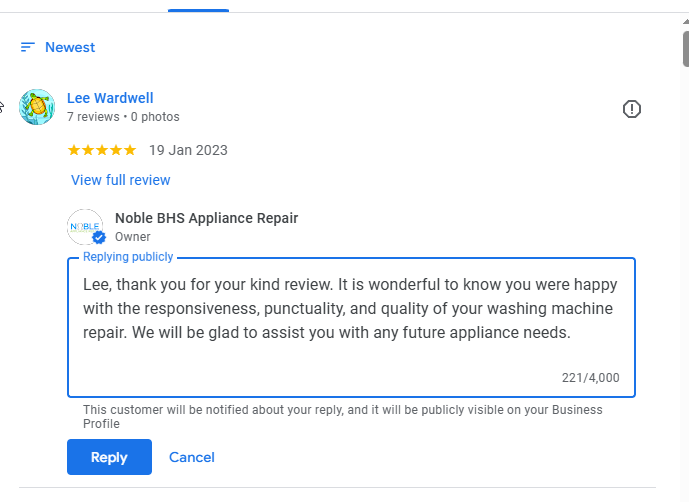Click the first yellow star of rating

pyautogui.click(x=73, y=151)
